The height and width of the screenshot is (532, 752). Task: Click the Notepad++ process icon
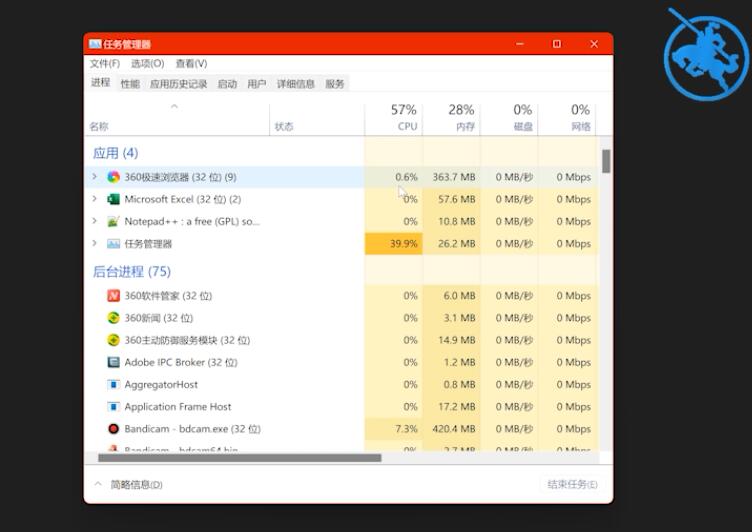tap(114, 221)
